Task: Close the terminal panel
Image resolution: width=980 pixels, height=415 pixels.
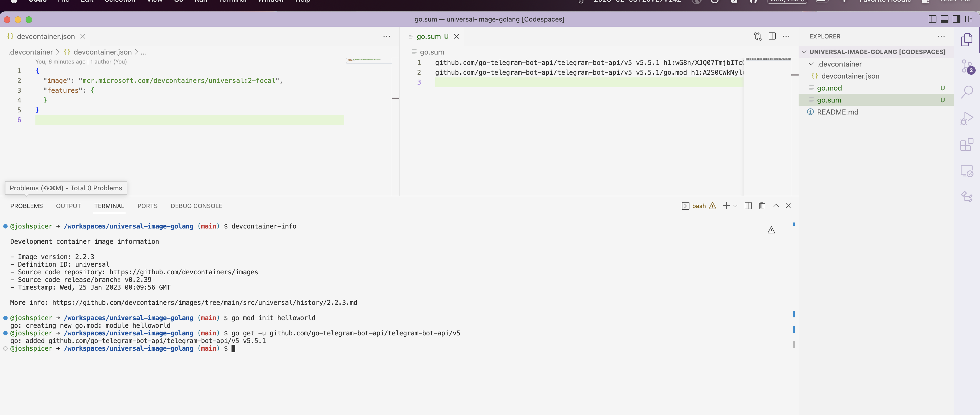Action: [788, 206]
